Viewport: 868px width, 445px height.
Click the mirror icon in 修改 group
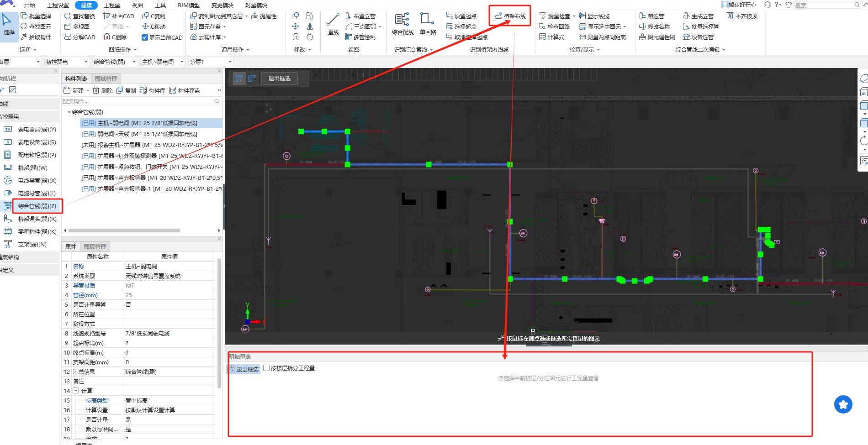click(x=310, y=26)
